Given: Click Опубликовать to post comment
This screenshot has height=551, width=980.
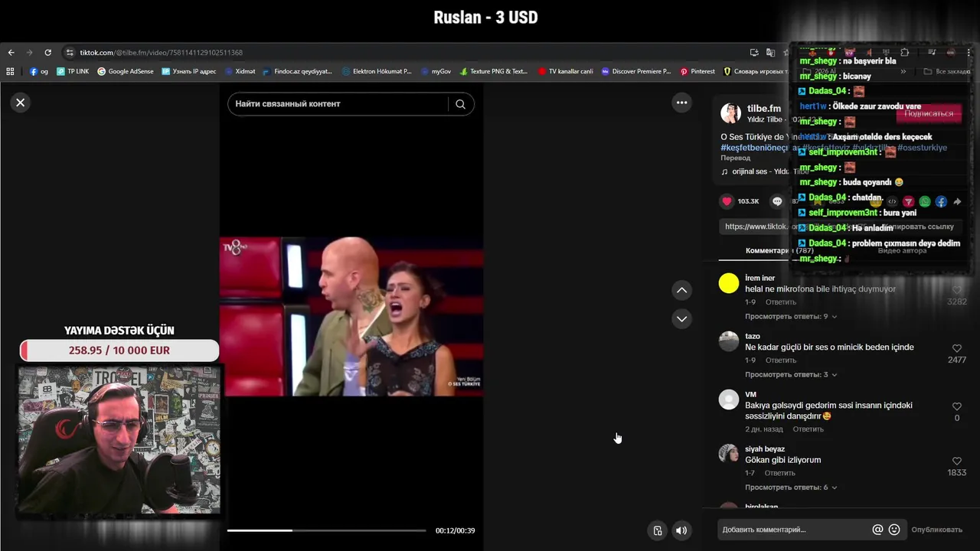Looking at the screenshot, I should coord(936,530).
